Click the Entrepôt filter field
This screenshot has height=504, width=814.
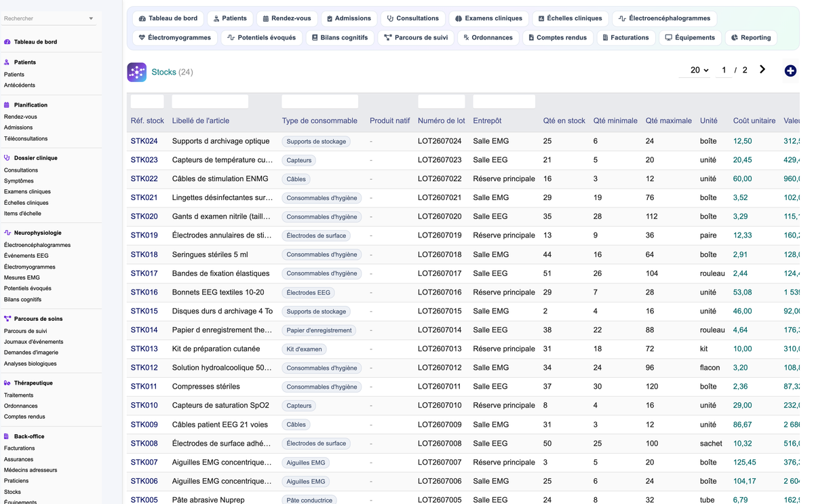pyautogui.click(x=504, y=102)
